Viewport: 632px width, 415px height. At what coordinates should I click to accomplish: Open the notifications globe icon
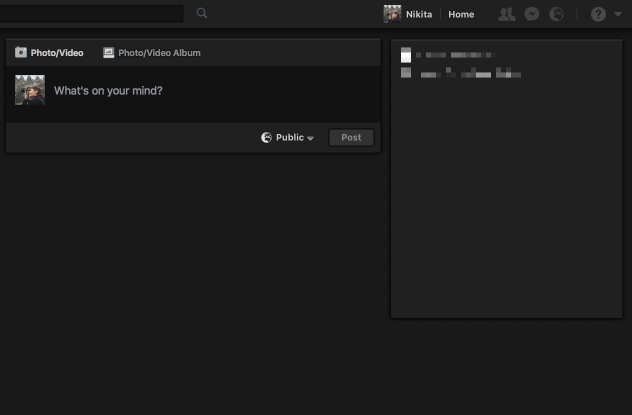tap(557, 15)
